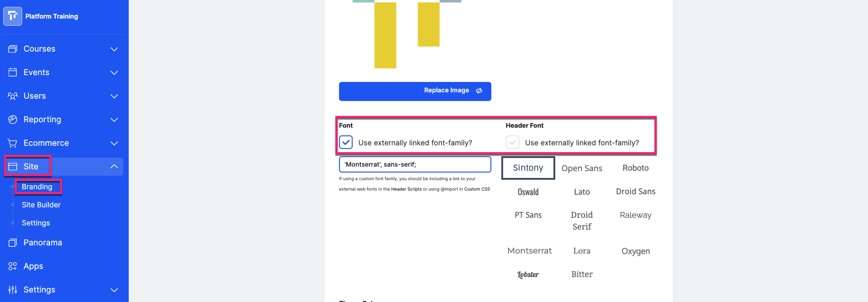Expand the bottom Settings chevron

click(114, 290)
